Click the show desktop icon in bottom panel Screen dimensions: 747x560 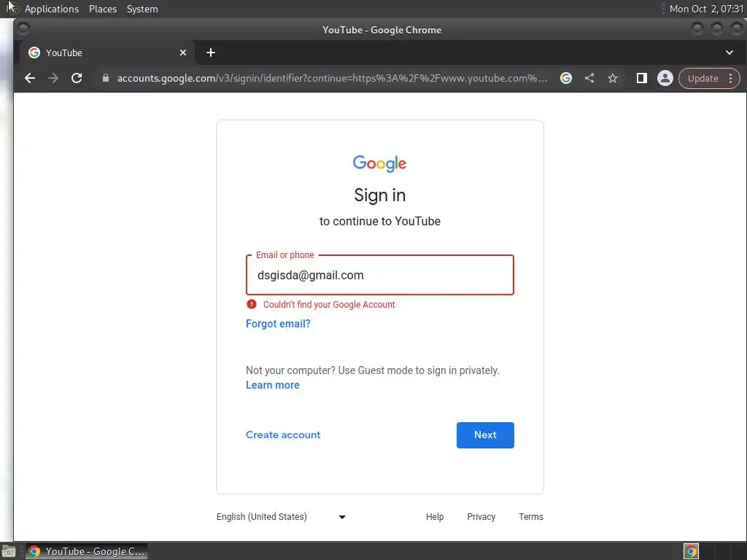(9, 552)
